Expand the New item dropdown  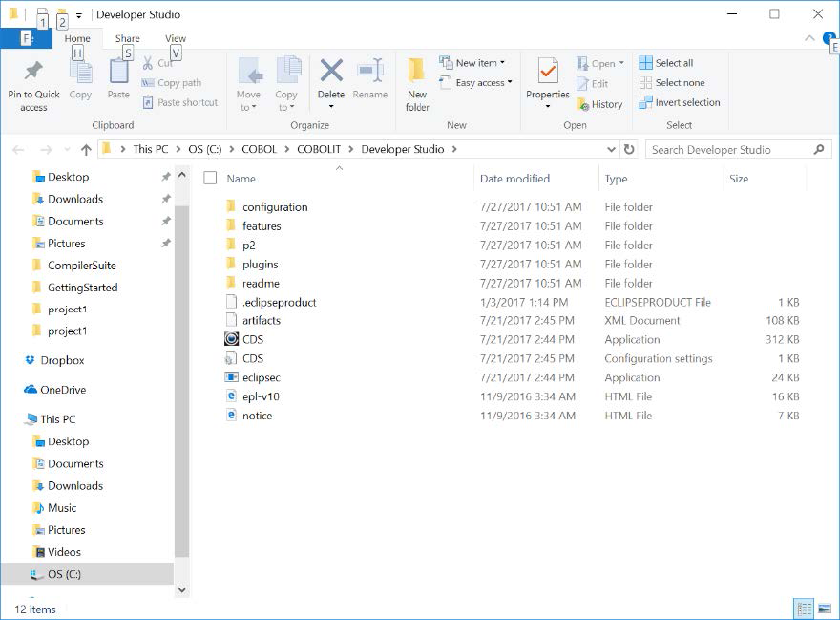472,63
